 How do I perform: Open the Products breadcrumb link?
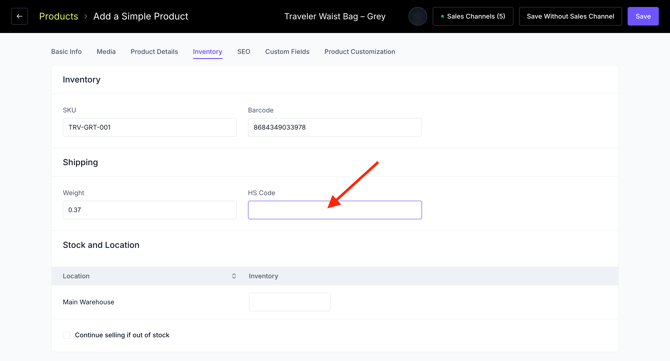(x=59, y=16)
